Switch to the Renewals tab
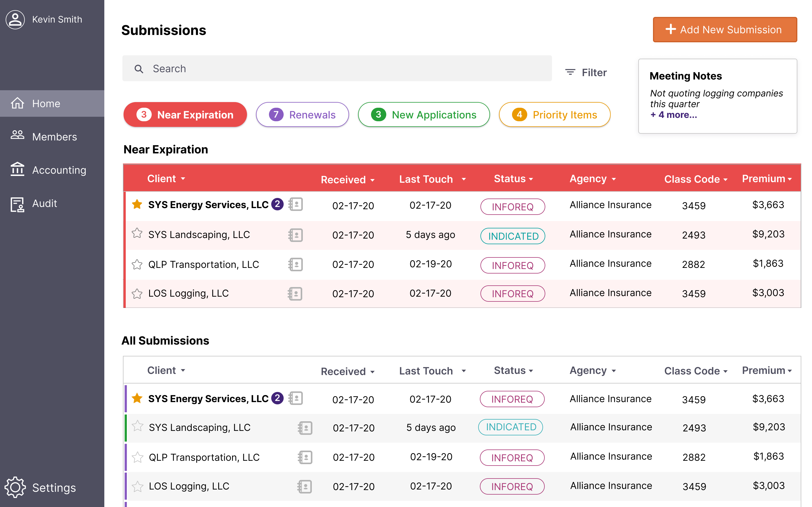Viewport: 812px width, 507px height. tap(302, 115)
